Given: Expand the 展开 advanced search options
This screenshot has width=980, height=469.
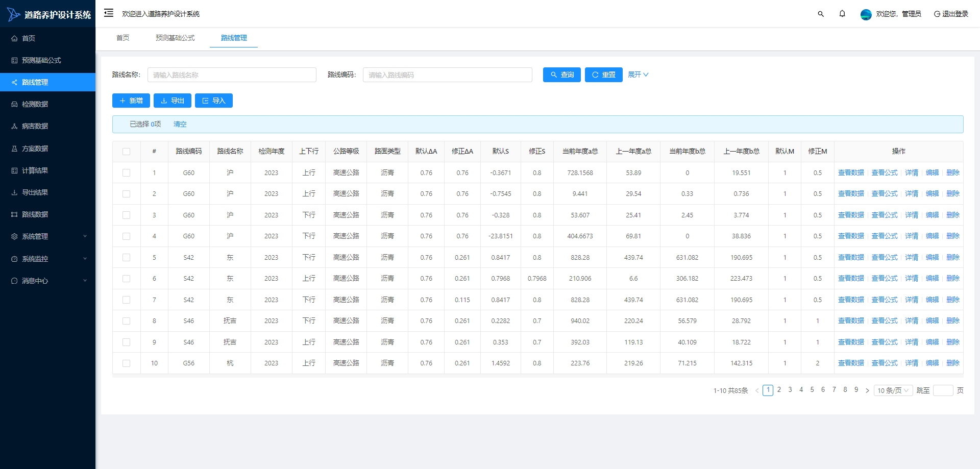Looking at the screenshot, I should point(638,75).
